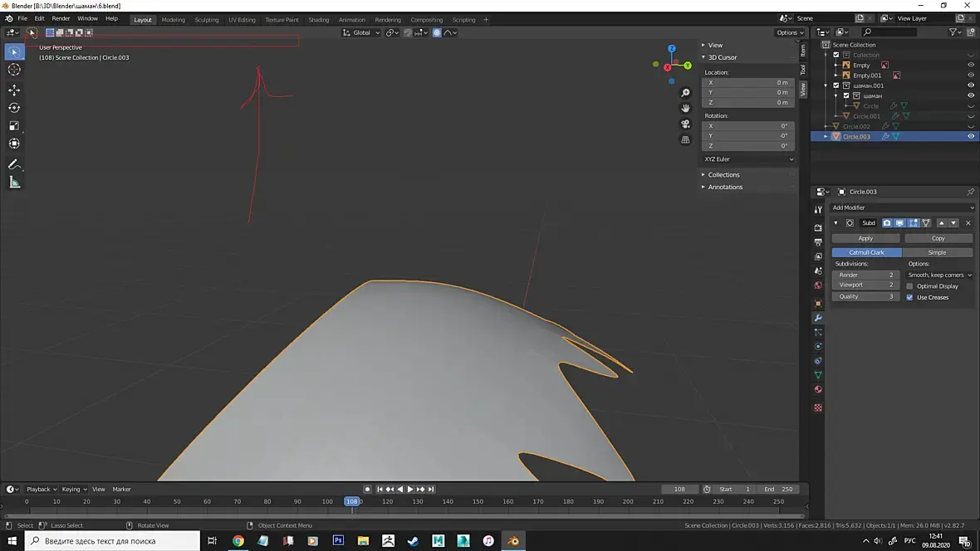
Task: Select the Measure ruler tool
Action: tap(14, 183)
